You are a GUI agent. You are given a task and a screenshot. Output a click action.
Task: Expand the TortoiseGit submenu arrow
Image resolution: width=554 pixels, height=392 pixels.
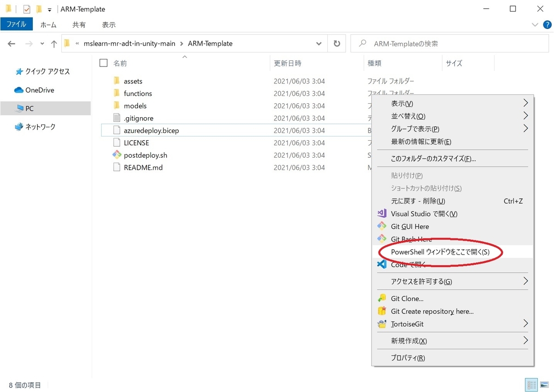click(525, 324)
